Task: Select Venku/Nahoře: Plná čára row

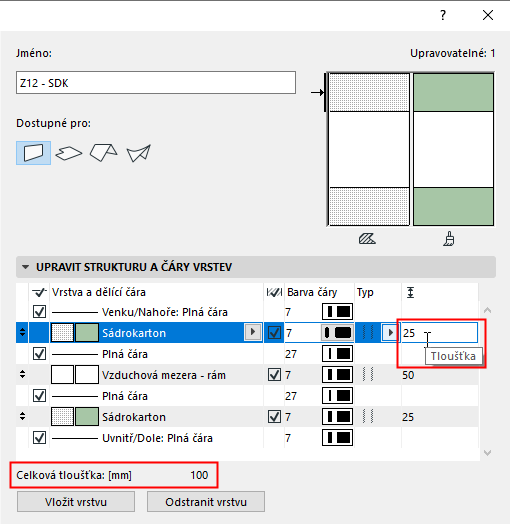Action: (x=247, y=312)
